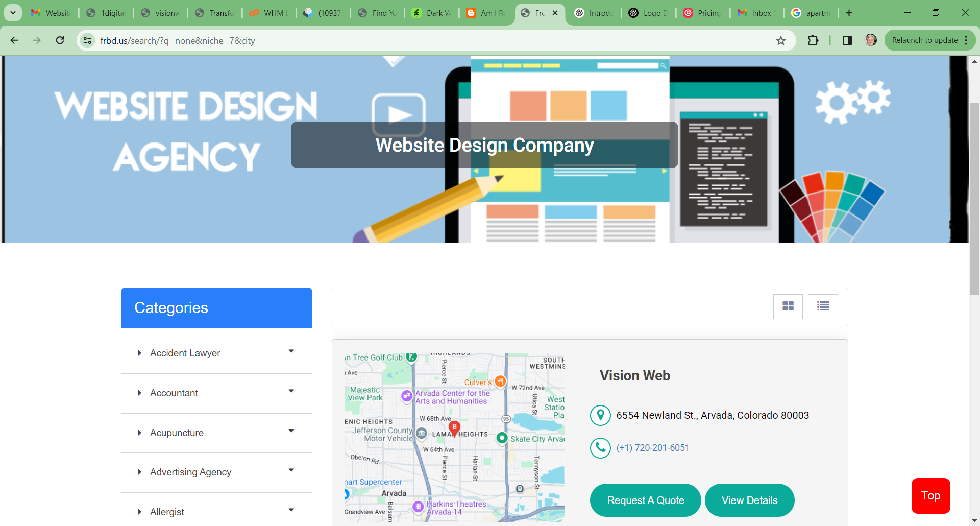Expand the Advertising Agency dropdown arrow
This screenshot has width=980, height=526.
pyautogui.click(x=291, y=470)
